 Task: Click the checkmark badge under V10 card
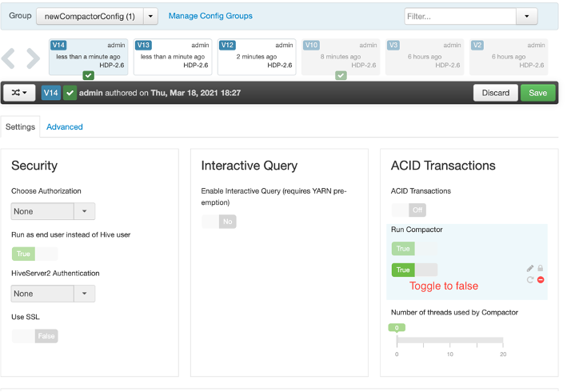[341, 76]
